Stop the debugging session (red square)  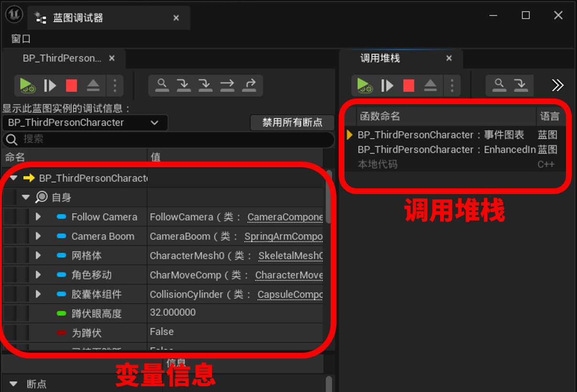pos(71,86)
